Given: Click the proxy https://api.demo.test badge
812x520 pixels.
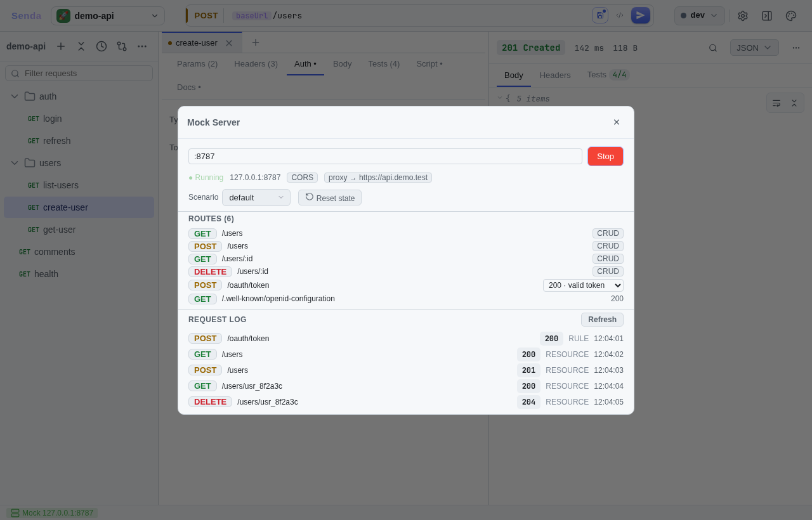Looking at the screenshot, I should point(378,178).
